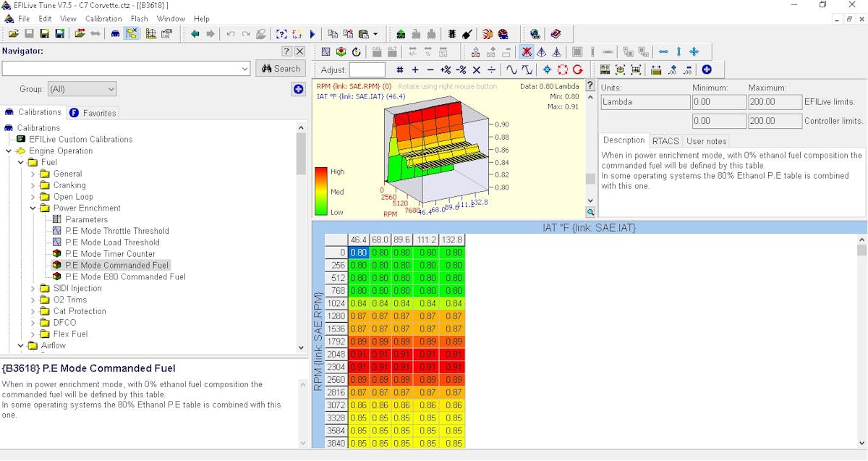Select P.E Mode E80 Commanded Fuel item
Screen dimensions: 868x461
point(125,276)
